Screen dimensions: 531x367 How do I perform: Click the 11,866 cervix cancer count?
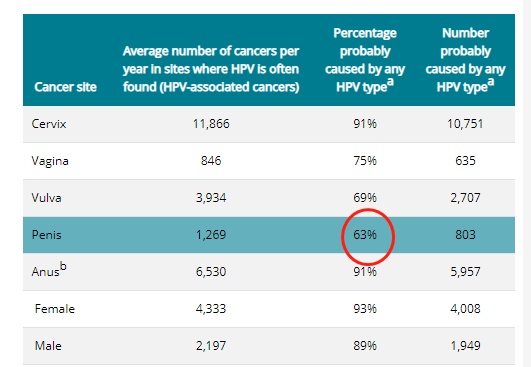[211, 124]
